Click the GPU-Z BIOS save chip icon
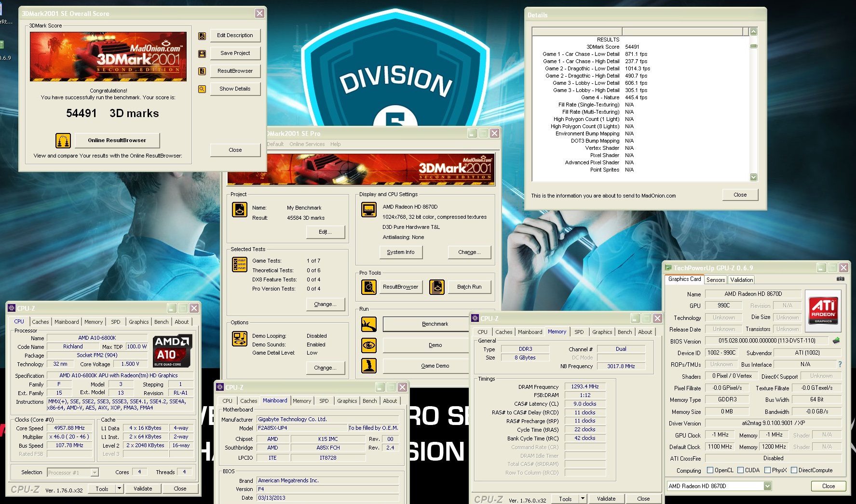This screenshot has width=856, height=504. [x=836, y=340]
